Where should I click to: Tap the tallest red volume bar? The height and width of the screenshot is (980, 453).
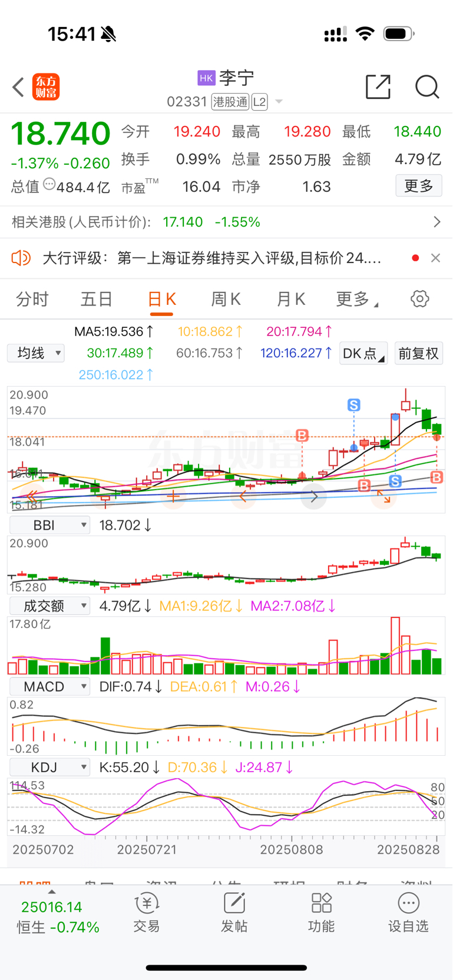(x=395, y=646)
